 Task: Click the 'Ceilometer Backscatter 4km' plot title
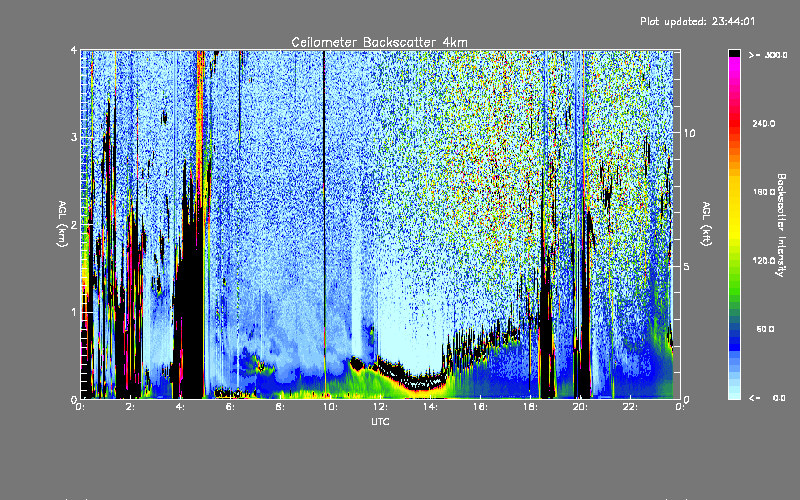pyautogui.click(x=379, y=42)
